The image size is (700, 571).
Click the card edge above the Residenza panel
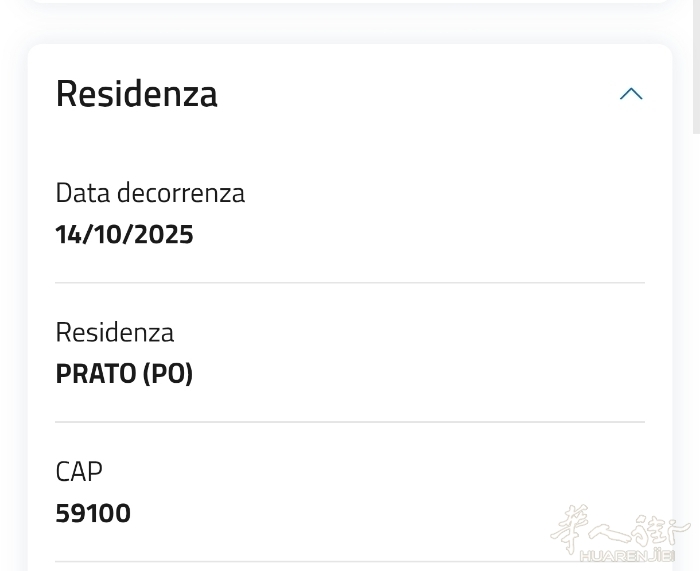tap(350, 2)
